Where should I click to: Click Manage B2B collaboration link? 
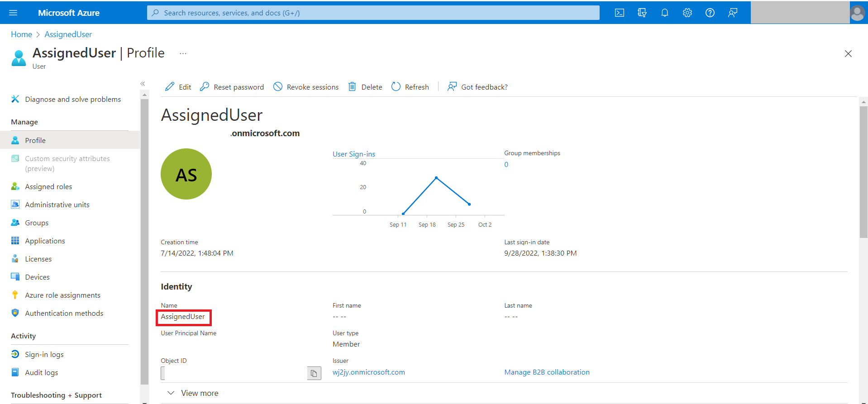[547, 372]
